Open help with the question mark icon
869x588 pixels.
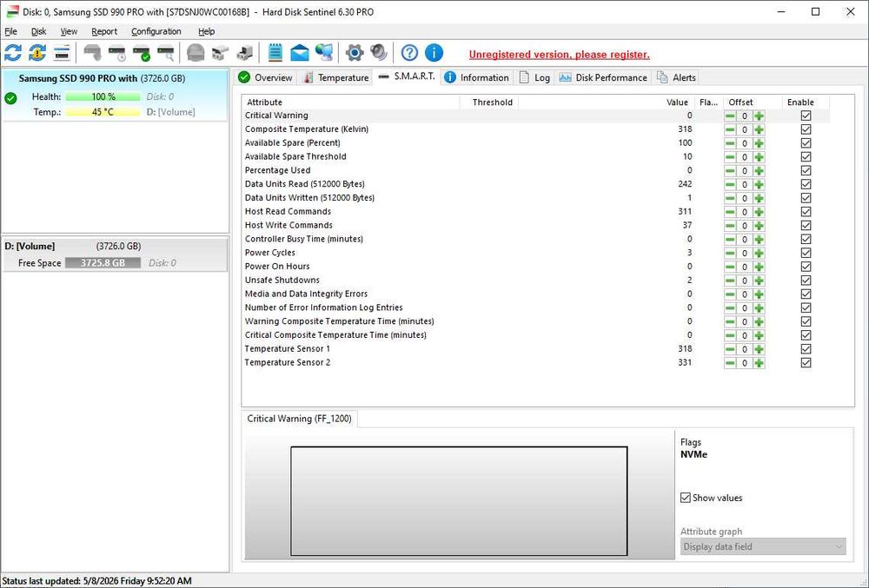pos(409,53)
